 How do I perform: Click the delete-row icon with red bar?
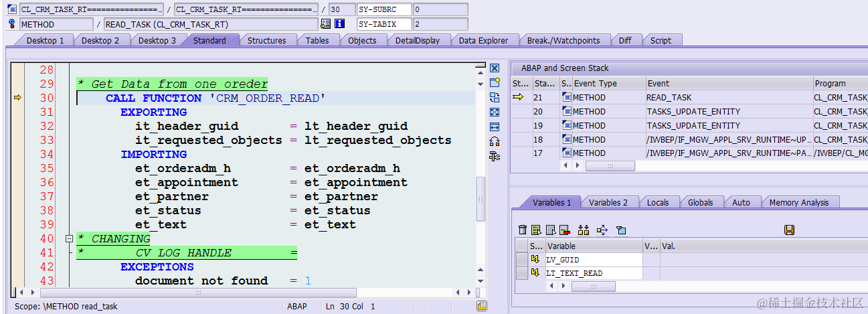[564, 230]
